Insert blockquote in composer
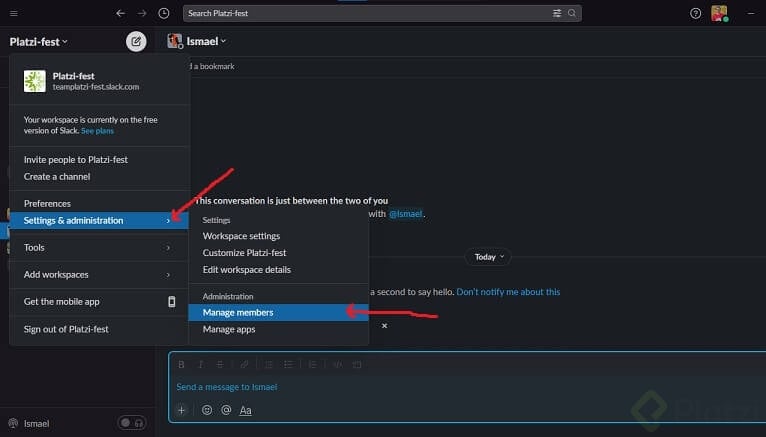Viewport: 766px width, 437px height. [313, 364]
